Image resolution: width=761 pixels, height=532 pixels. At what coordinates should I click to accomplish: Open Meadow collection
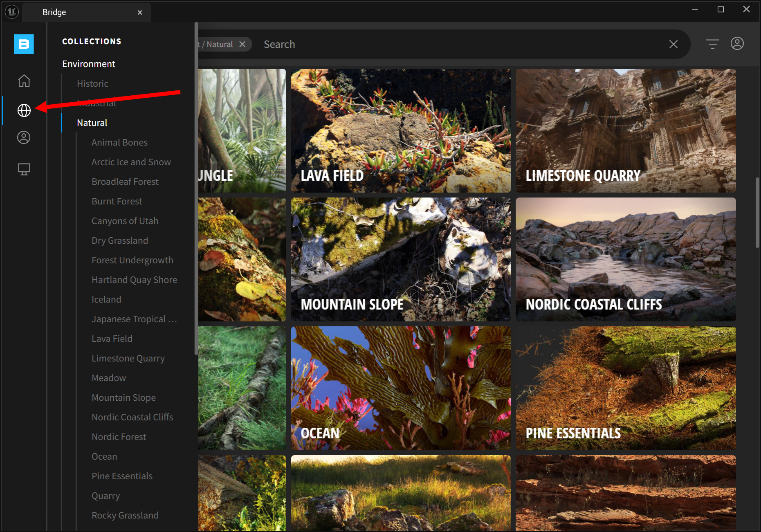[x=109, y=378]
